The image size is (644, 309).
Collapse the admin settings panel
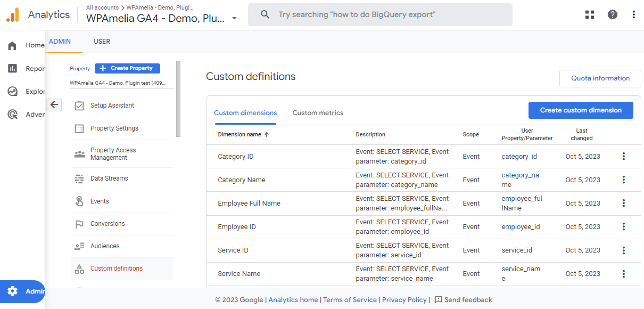point(54,105)
